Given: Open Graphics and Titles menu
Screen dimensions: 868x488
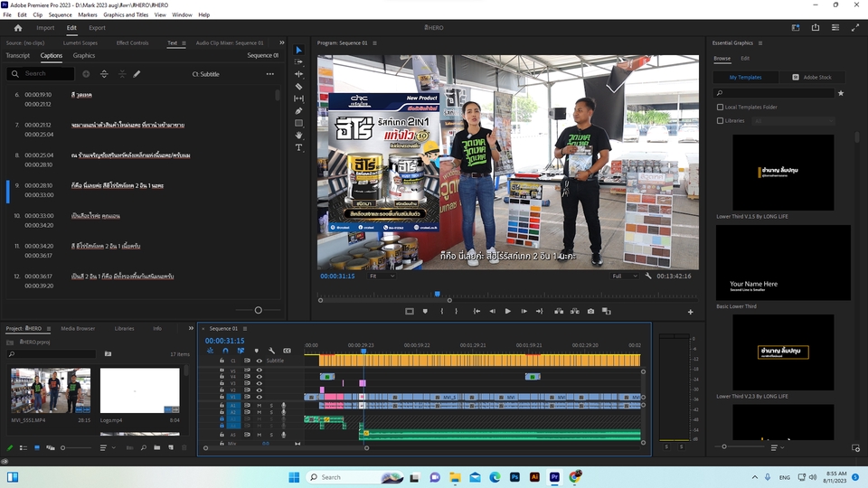Looking at the screenshot, I should pos(126,15).
